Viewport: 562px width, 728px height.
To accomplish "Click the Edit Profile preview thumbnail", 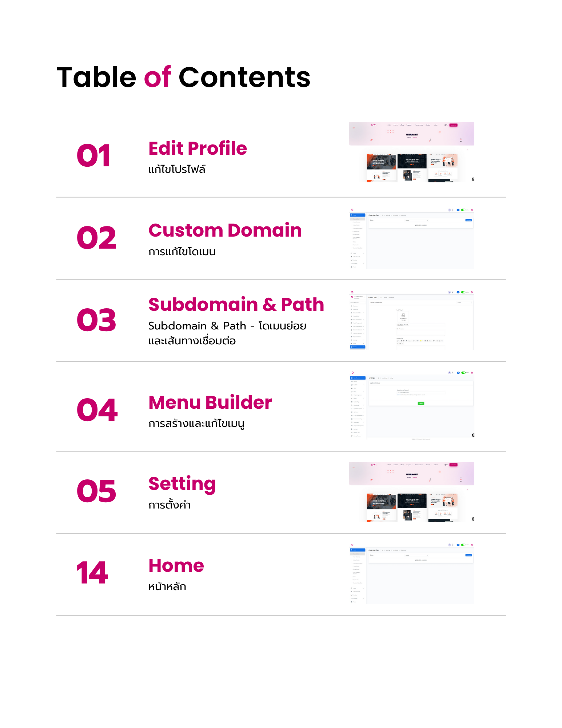I will [x=411, y=152].
